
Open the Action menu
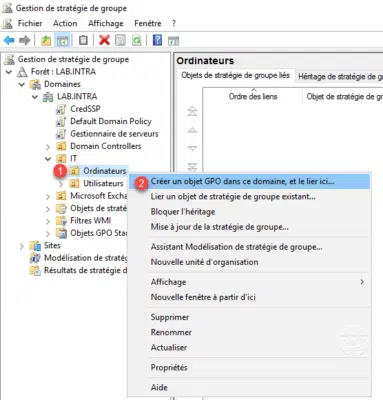pos(65,23)
